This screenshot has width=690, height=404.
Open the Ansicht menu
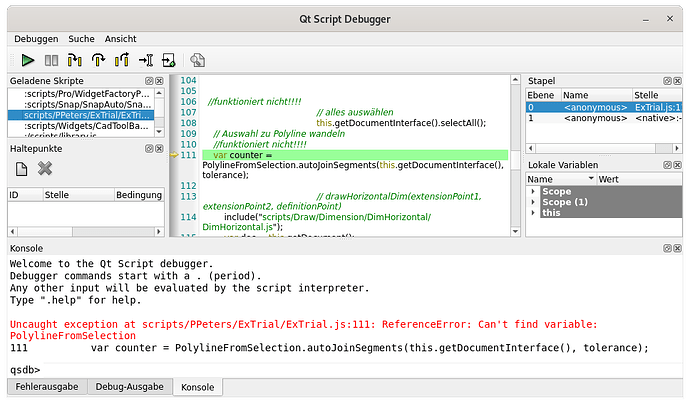click(x=120, y=38)
